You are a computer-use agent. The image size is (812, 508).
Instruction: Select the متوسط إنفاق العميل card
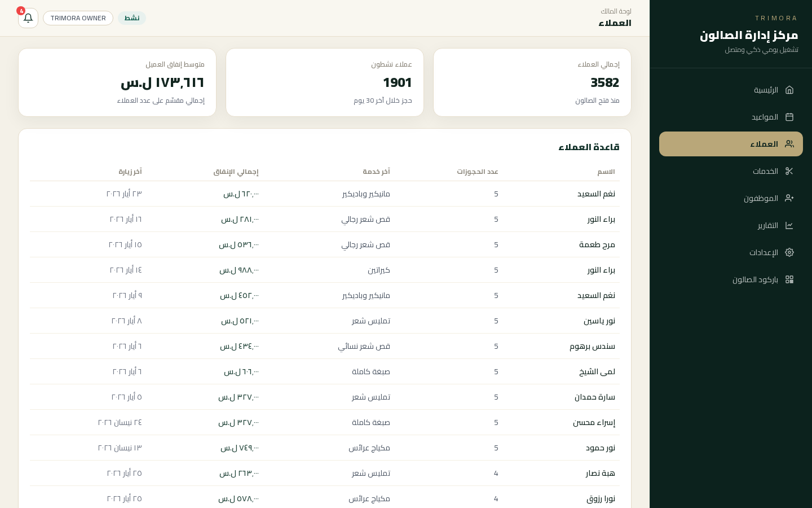[117, 82]
